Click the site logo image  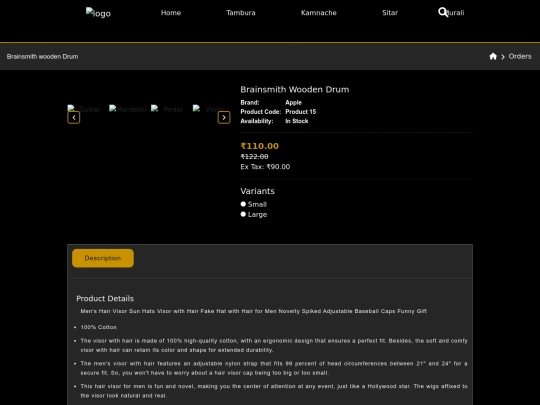(98, 13)
